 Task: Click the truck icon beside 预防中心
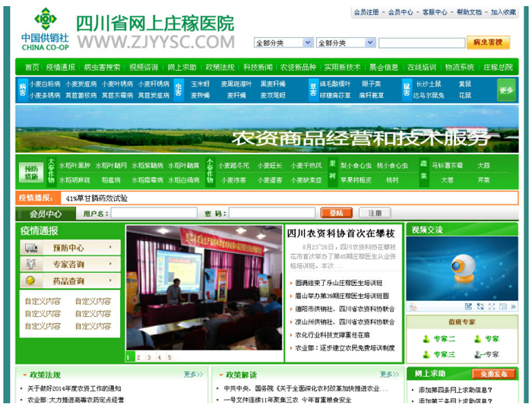31,248
